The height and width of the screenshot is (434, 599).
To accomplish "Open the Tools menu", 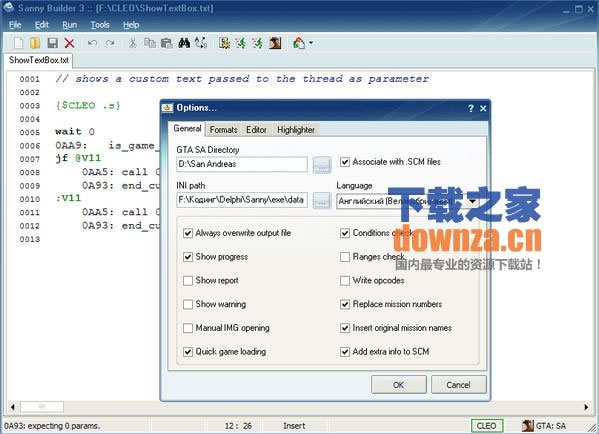I will [100, 25].
